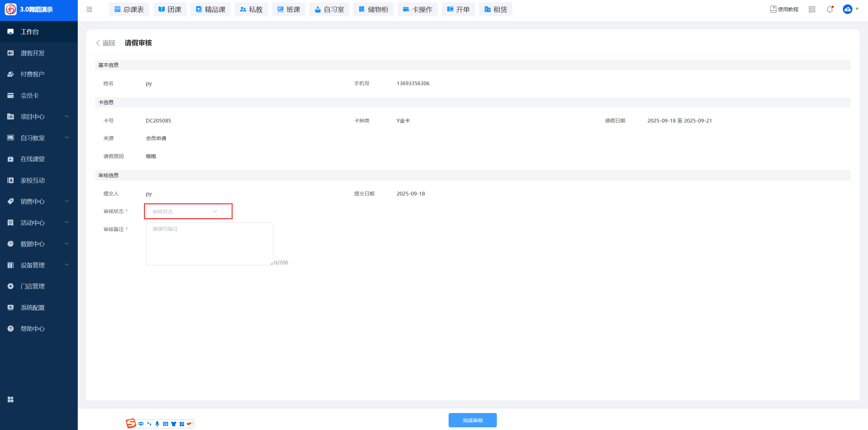Click the 3.0舞蹈演示 logo
The width and height of the screenshot is (868, 430).
[11, 10]
